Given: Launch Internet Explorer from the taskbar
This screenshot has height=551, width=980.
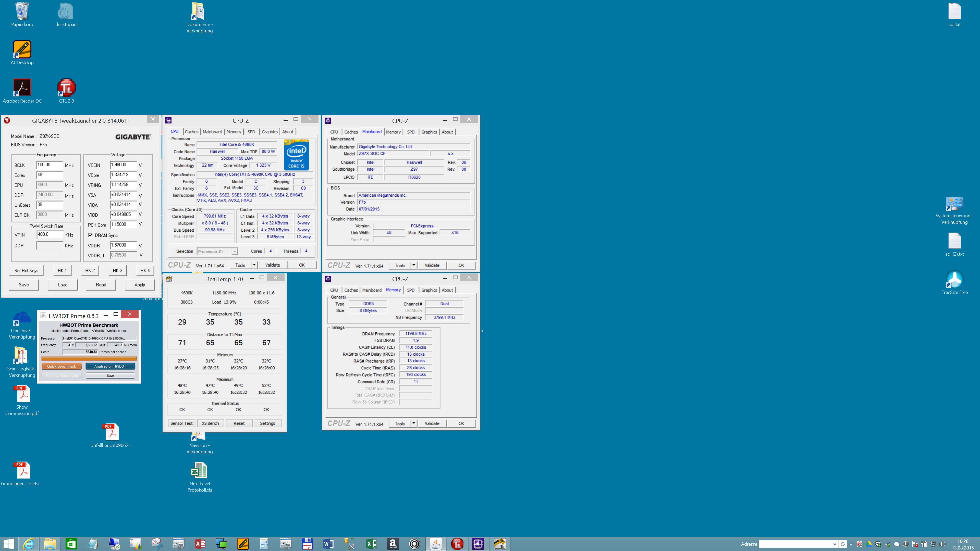Looking at the screenshot, I should (29, 544).
